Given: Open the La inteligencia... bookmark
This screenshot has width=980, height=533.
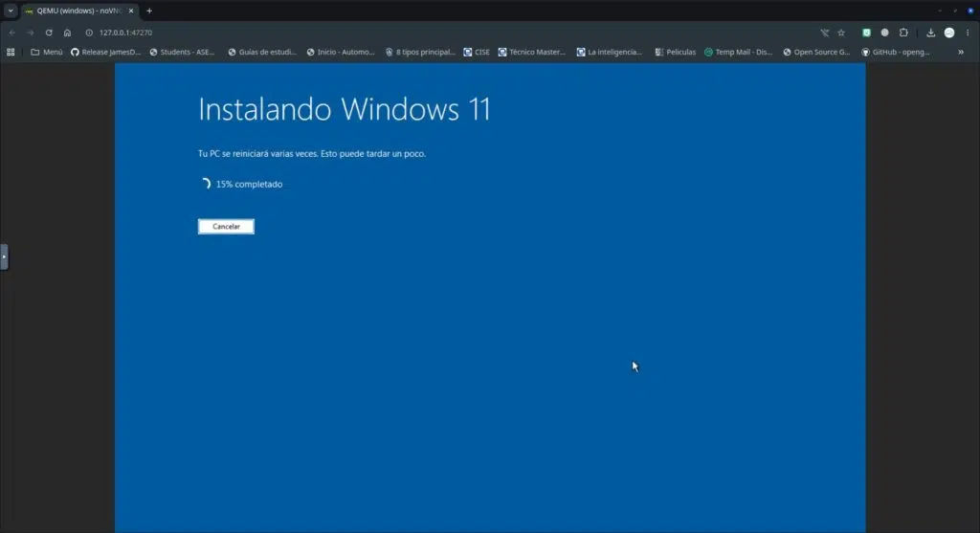Looking at the screenshot, I should [610, 52].
